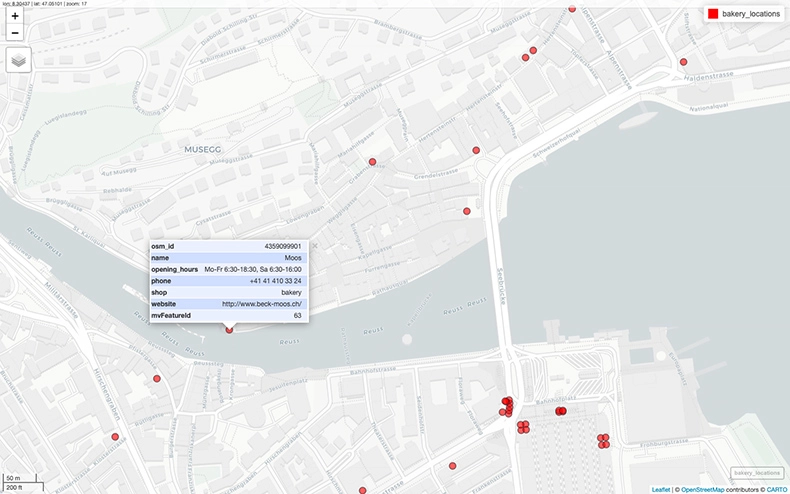Open the OpenStreetMap attribution link

(x=705, y=489)
